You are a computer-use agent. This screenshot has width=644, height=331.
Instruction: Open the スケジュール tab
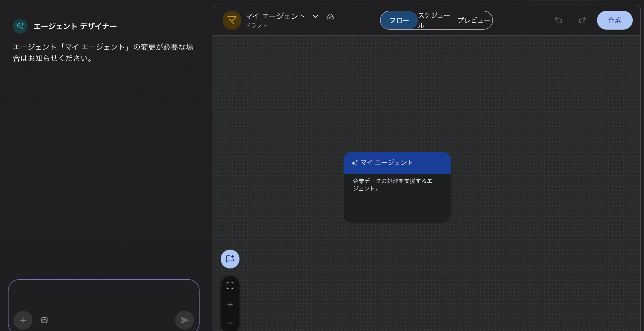[434, 20]
